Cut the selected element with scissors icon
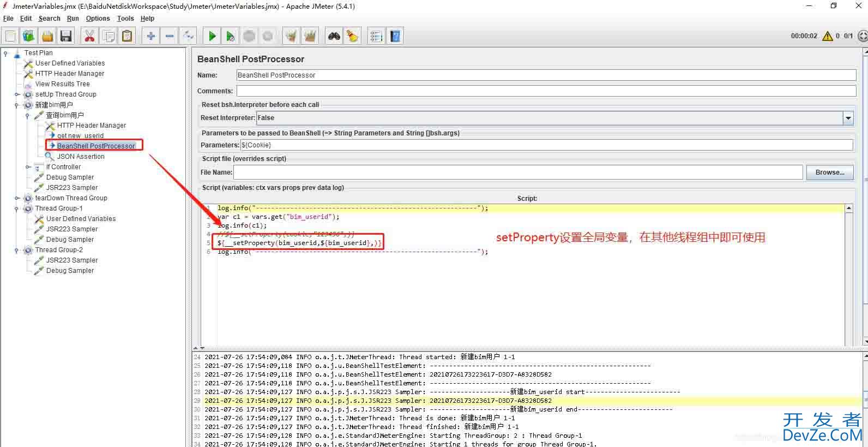The image size is (868, 447). pos(90,36)
